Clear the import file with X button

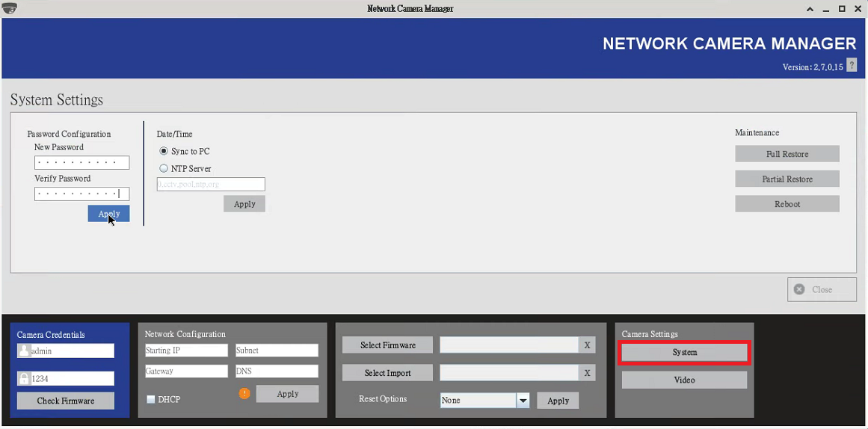[587, 373]
